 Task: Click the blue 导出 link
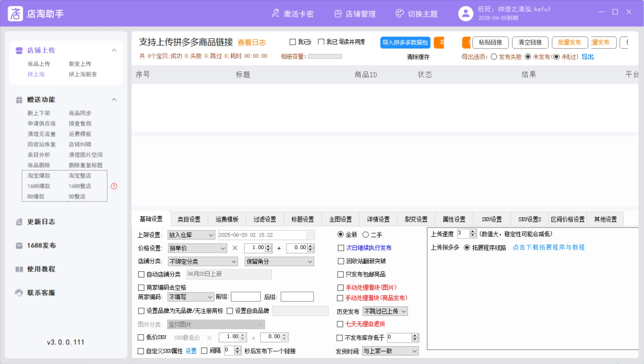588,57
